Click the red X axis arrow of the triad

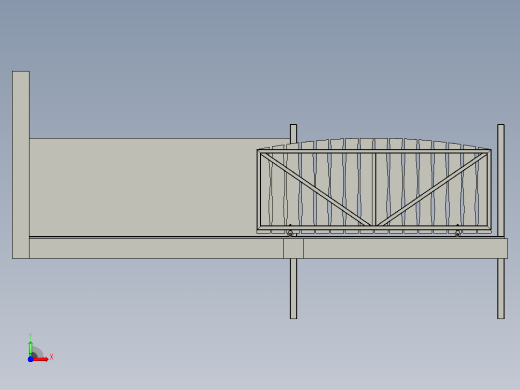pos(41,359)
